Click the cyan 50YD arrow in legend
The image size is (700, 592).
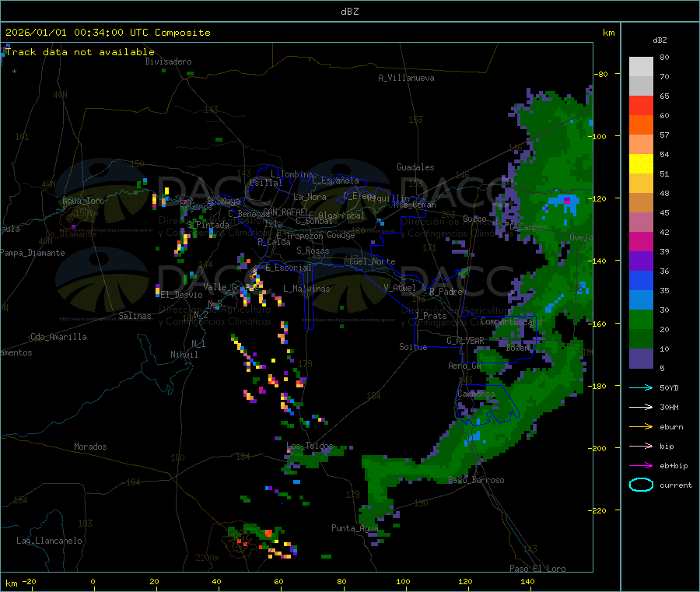pyautogui.click(x=641, y=387)
